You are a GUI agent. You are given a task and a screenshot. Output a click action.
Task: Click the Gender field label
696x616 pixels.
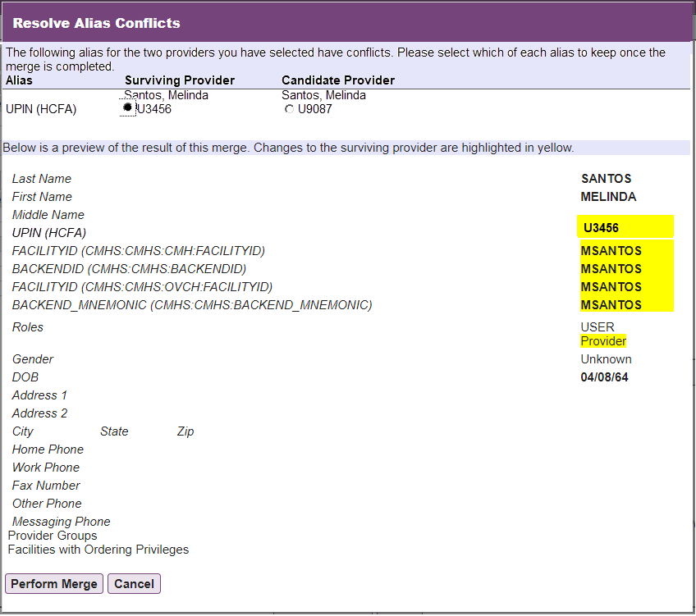(x=32, y=359)
